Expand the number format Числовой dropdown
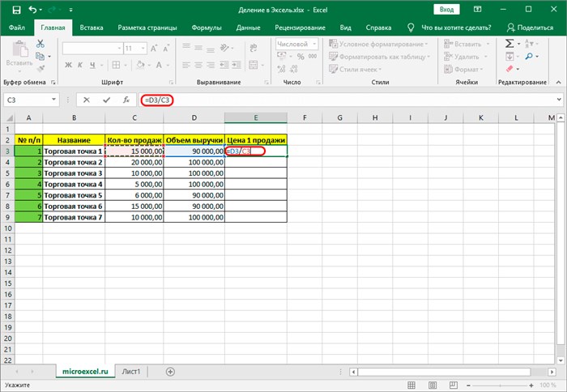 pyautogui.click(x=314, y=44)
